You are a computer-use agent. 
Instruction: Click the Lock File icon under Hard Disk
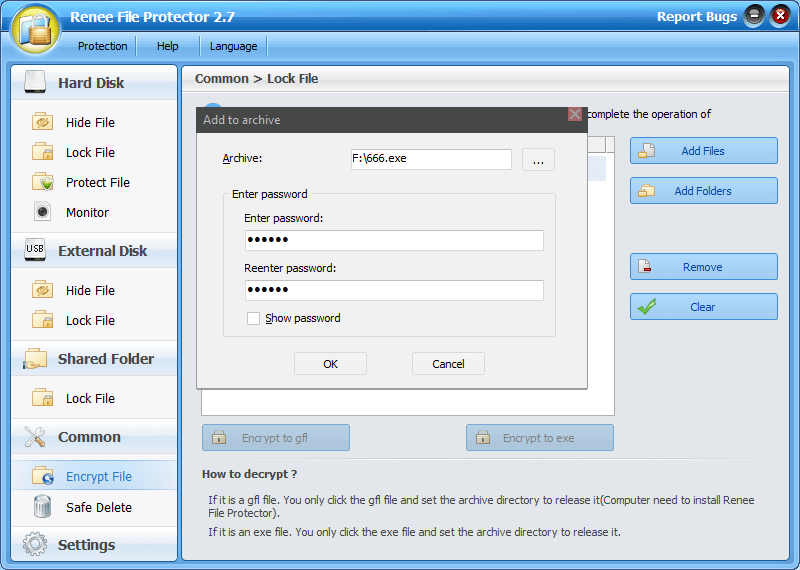[42, 152]
